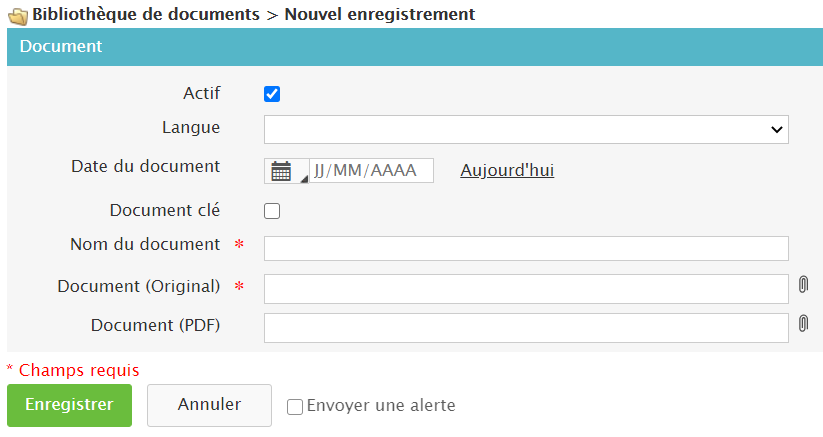Screen dimensions: 823x437
Task: Click the calendar date picker icon
Action: (x=283, y=171)
